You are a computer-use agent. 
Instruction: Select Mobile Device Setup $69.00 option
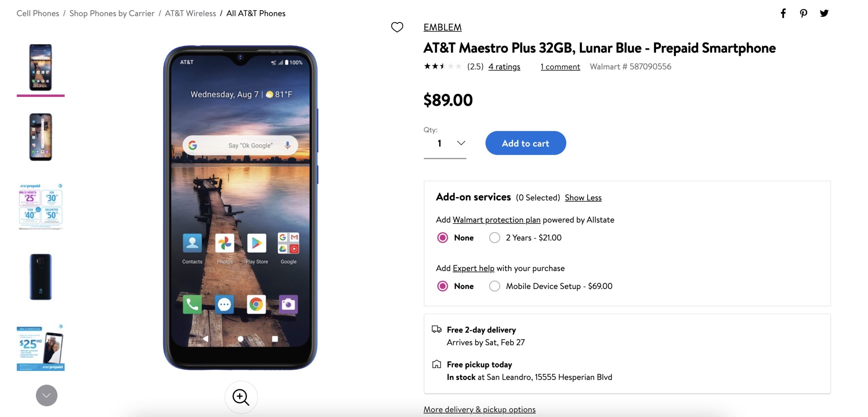[495, 286]
